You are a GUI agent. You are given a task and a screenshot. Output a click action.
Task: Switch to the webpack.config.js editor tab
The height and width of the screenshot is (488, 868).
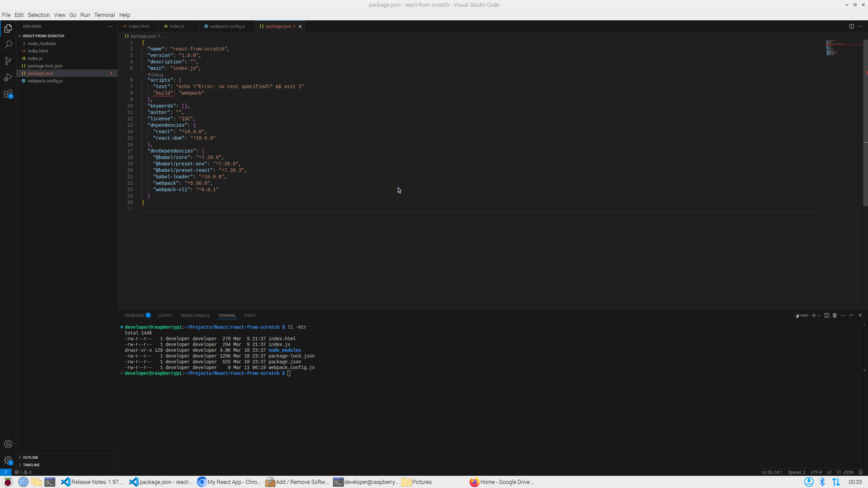point(228,26)
